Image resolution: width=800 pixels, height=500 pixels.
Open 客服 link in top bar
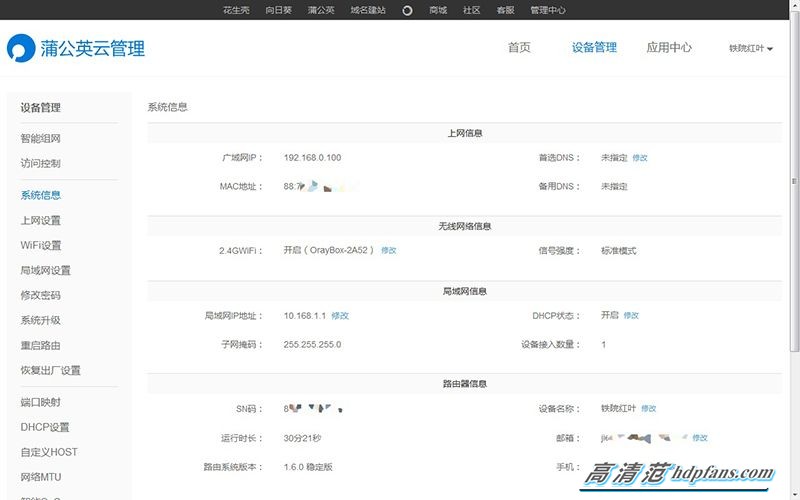(505, 10)
